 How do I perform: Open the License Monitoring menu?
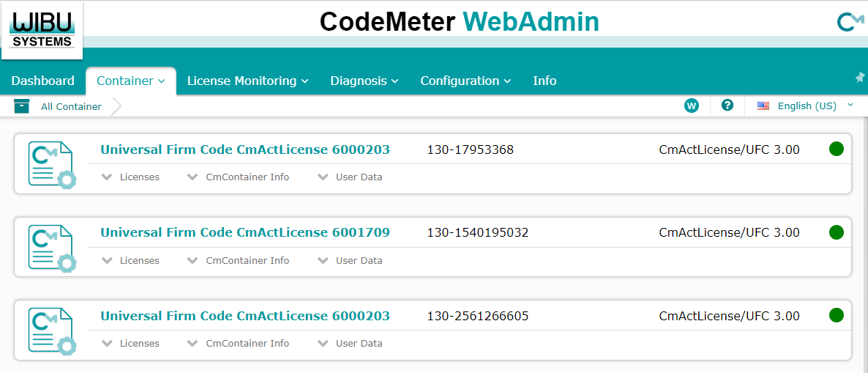(x=247, y=81)
